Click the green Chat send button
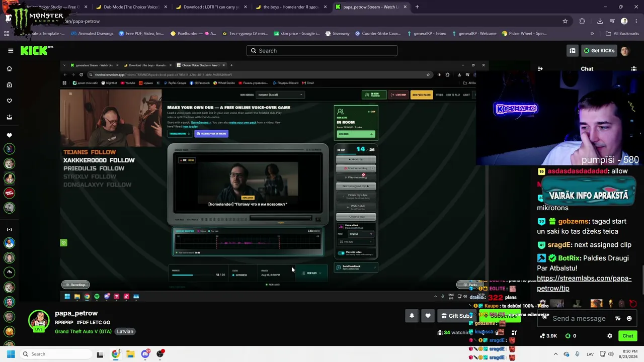The height and width of the screenshot is (362, 644). 628,336
